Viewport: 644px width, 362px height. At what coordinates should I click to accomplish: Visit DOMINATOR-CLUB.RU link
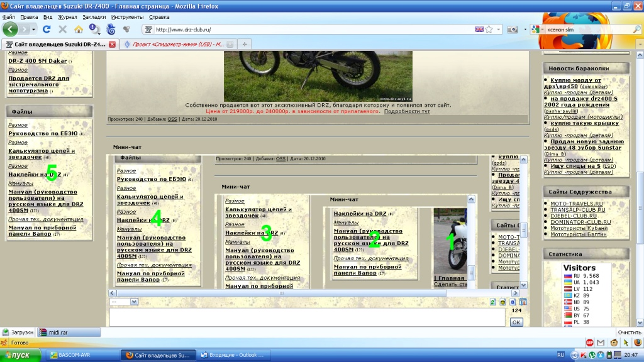(x=580, y=222)
